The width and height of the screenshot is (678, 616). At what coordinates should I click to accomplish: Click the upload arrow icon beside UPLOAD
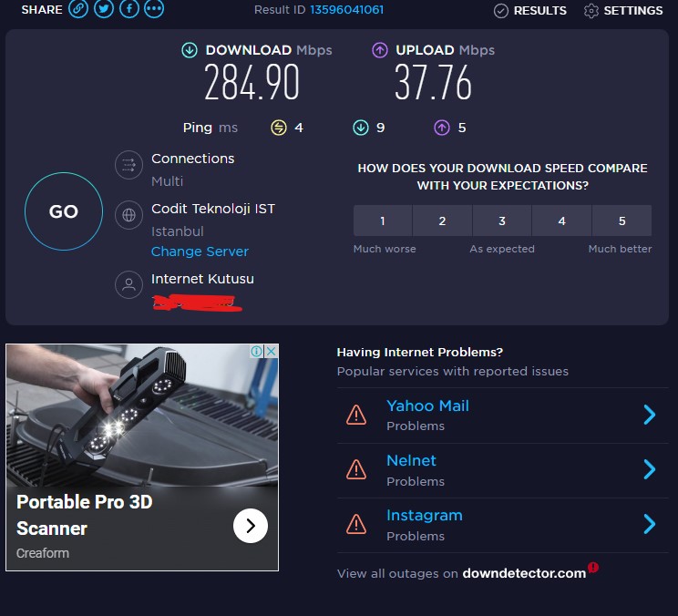[380, 50]
